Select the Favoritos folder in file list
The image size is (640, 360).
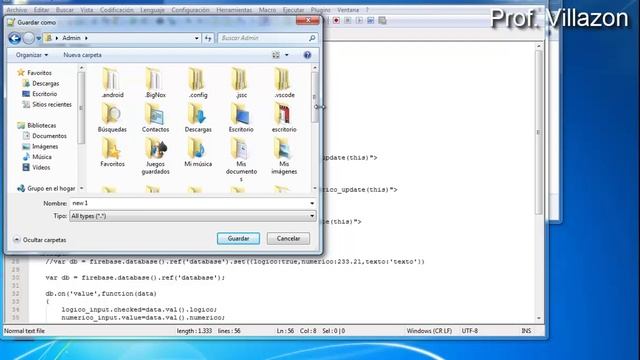pos(112,152)
